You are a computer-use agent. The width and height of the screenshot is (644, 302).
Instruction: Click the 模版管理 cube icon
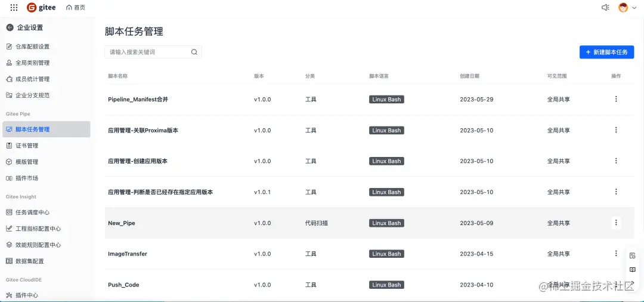(x=9, y=162)
